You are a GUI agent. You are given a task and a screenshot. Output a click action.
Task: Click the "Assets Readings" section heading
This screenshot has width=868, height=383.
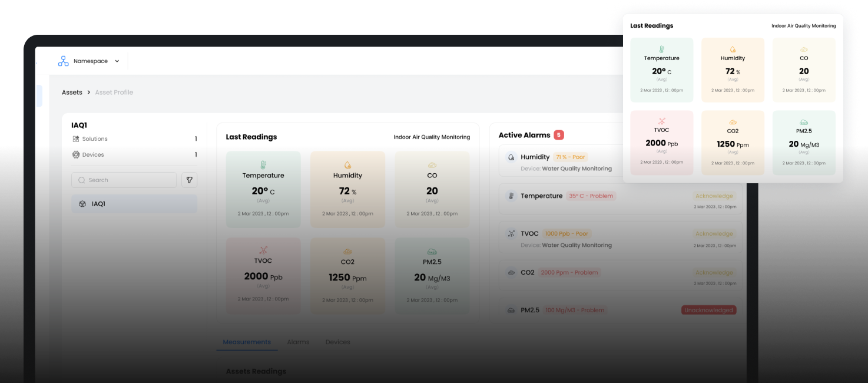click(x=256, y=371)
